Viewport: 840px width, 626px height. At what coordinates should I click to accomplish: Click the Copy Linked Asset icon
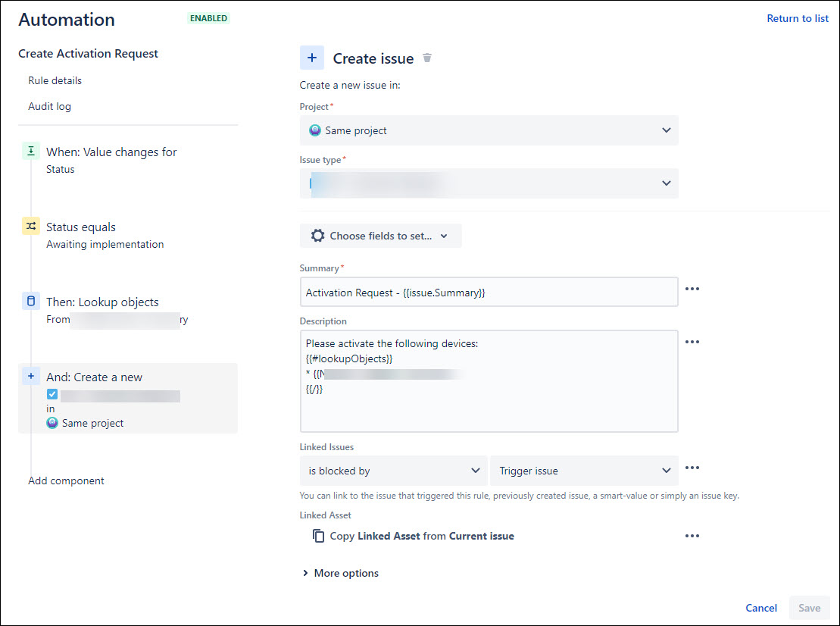(x=318, y=535)
